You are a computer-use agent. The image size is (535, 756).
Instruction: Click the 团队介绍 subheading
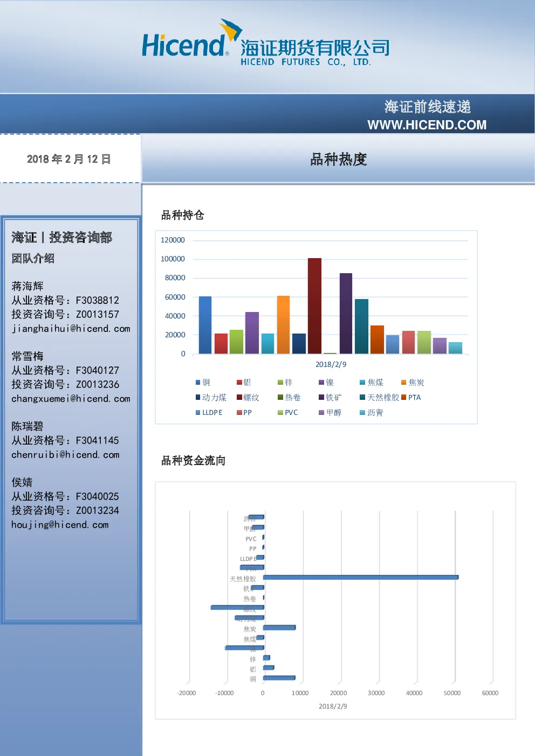click(33, 258)
